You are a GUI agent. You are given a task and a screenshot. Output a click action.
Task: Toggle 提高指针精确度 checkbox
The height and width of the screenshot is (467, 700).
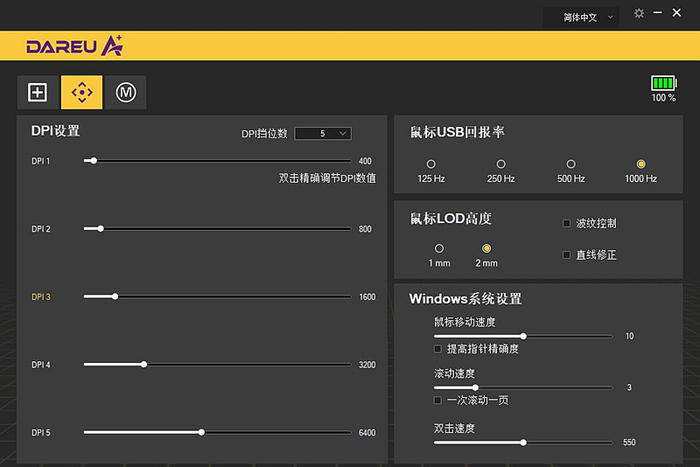(438, 349)
